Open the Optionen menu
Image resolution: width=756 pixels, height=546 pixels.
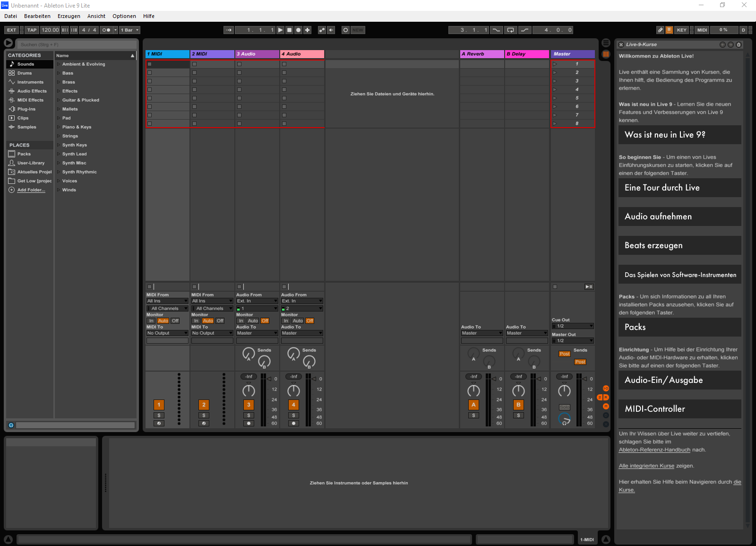coord(124,16)
